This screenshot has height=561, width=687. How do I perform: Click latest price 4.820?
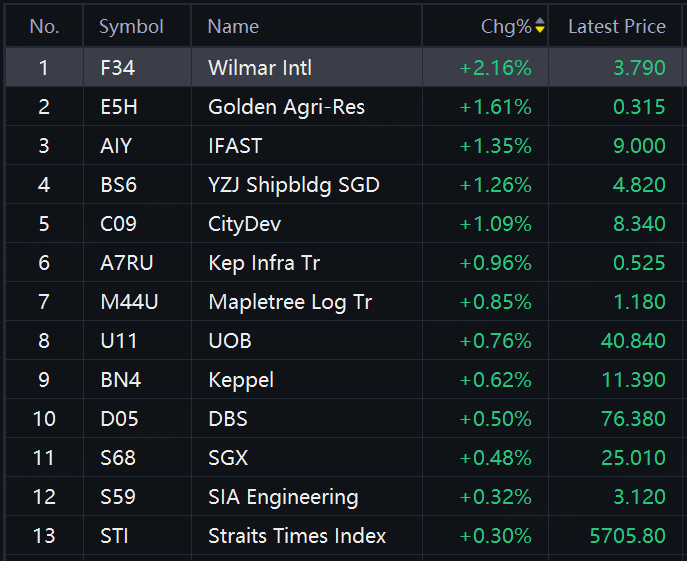pyautogui.click(x=639, y=185)
